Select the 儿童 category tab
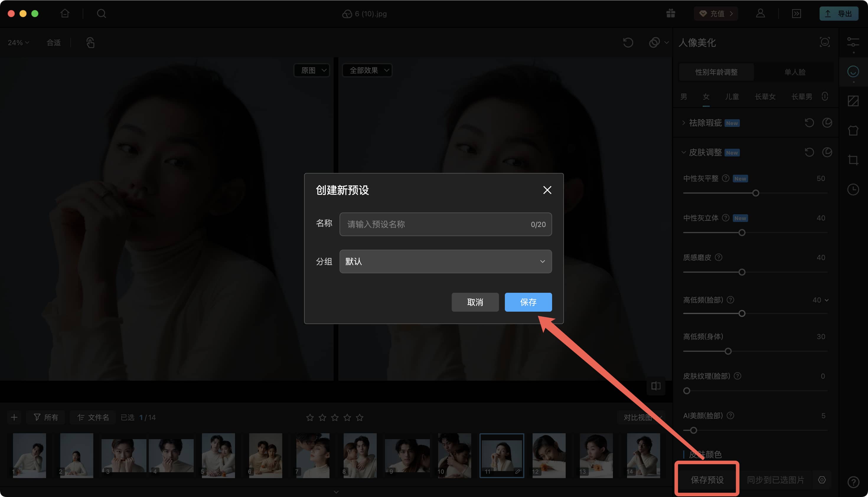 (x=732, y=97)
